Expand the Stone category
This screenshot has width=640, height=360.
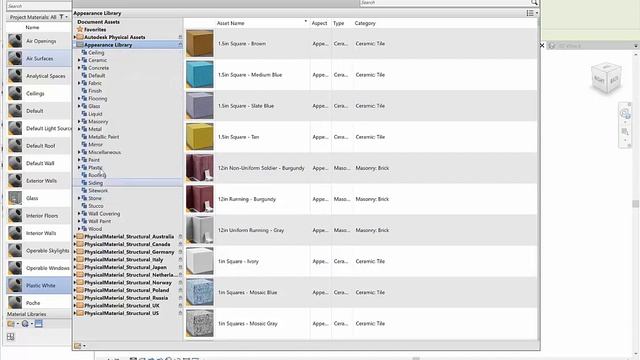(79, 198)
